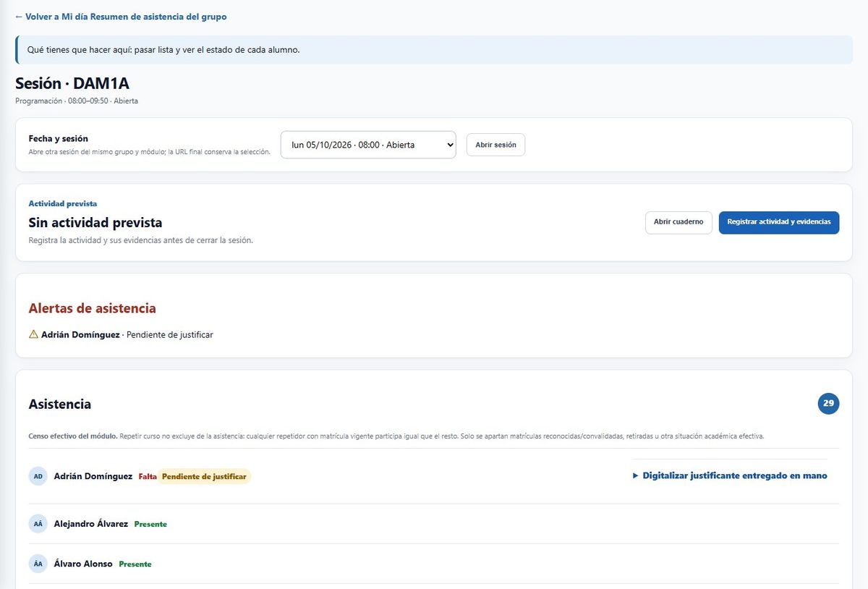Click the AÁ avatar for Alejandro Álvarez
The image size is (868, 589).
(38, 524)
